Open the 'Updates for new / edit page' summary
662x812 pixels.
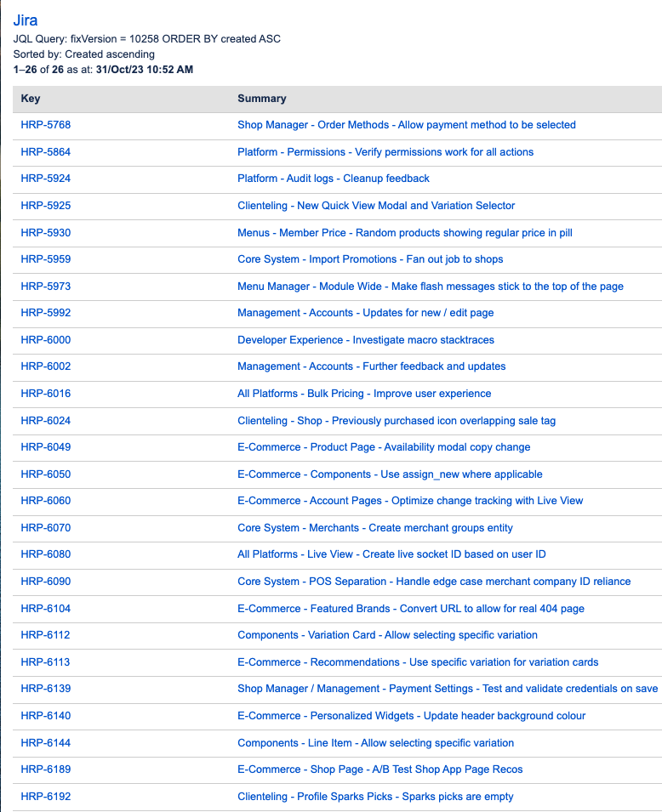pyautogui.click(x=365, y=313)
